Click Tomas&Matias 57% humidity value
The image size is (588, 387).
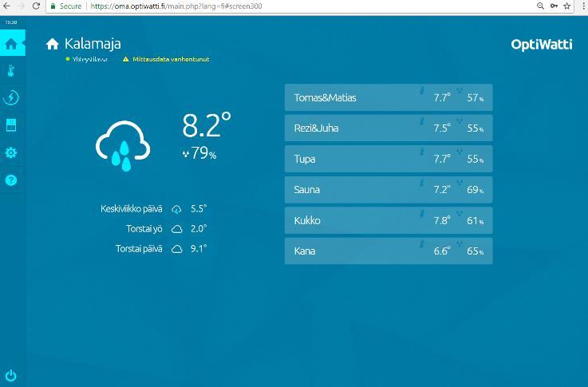click(475, 98)
